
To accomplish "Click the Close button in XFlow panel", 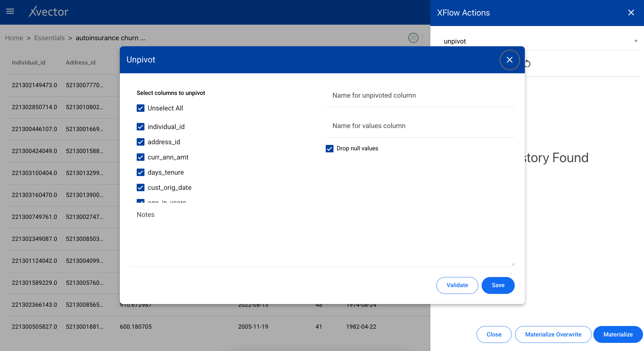I will 494,334.
